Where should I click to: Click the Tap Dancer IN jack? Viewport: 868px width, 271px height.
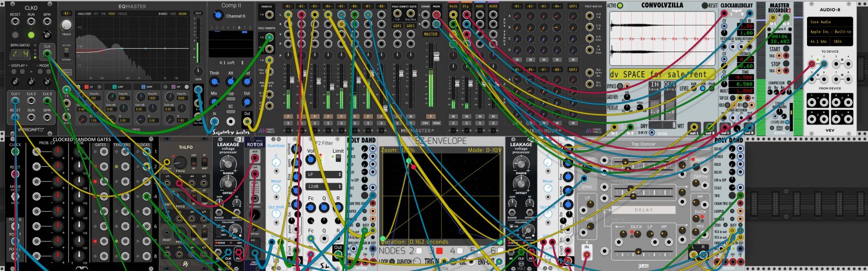587,255
